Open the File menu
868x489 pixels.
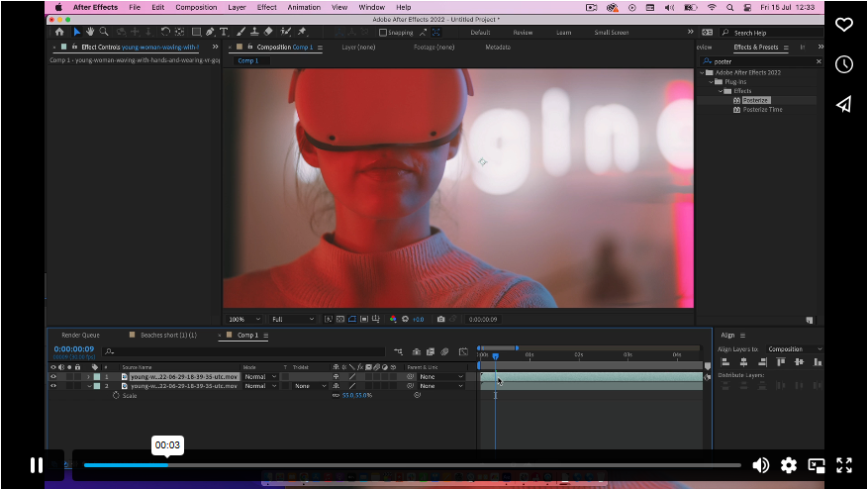[135, 7]
